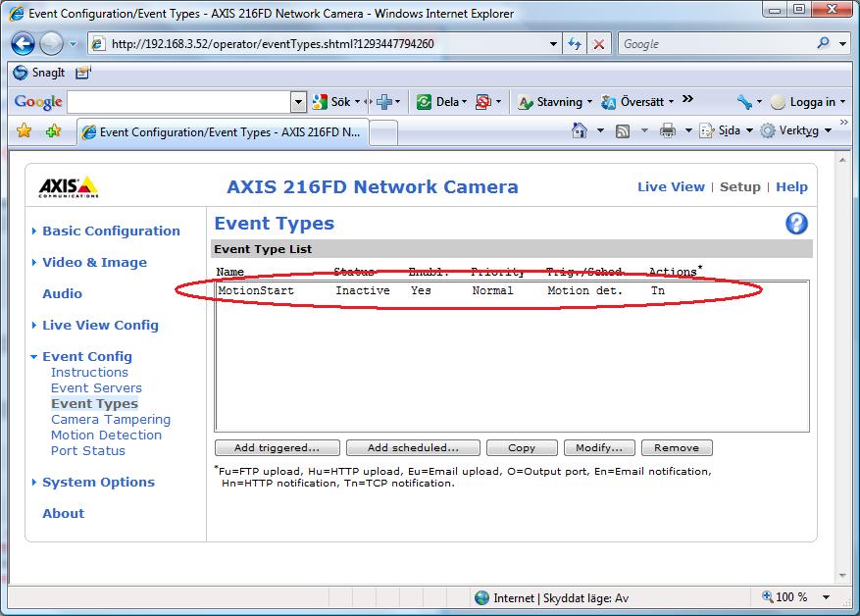
Task: Open the blue help question mark icon
Action: (796, 224)
